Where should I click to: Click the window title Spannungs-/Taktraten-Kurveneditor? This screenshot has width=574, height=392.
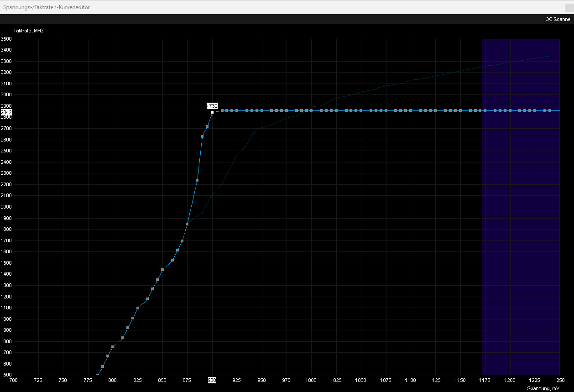tap(47, 7)
